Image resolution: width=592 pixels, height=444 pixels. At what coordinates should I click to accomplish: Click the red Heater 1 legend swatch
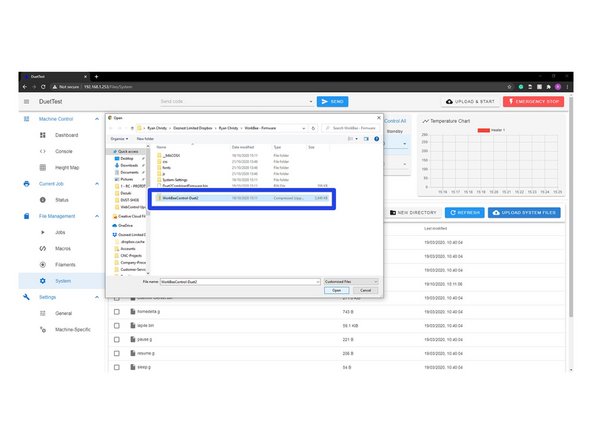click(484, 130)
